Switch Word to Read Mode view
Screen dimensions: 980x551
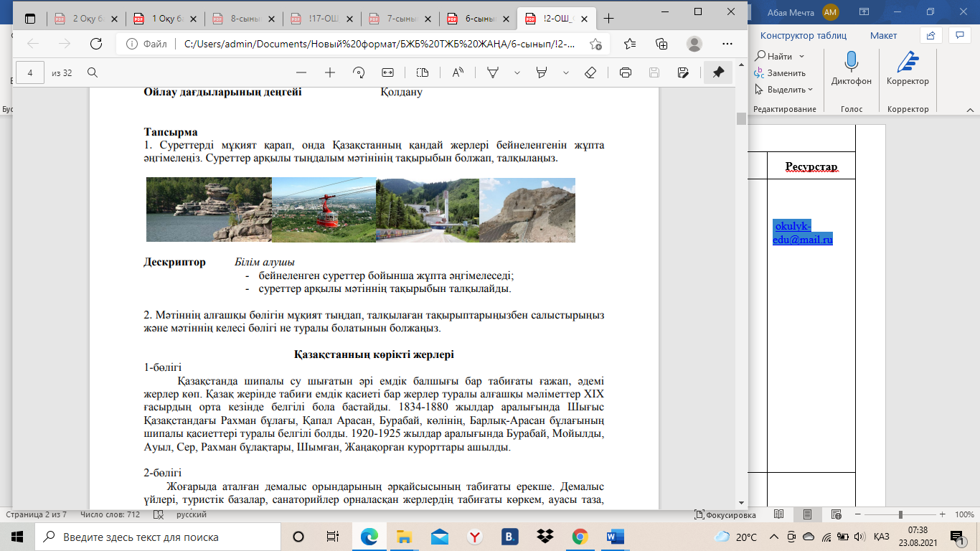(779, 514)
